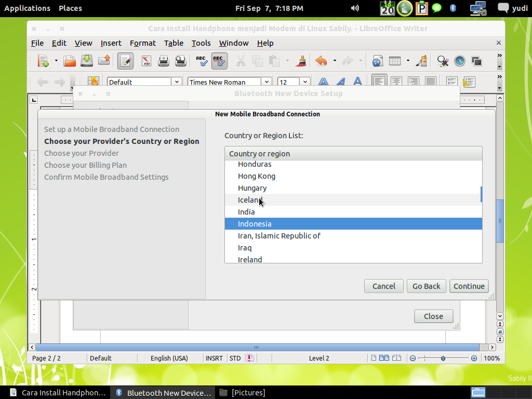
Task: Open Table insert dropdown arrow
Action: pyautogui.click(x=408, y=61)
